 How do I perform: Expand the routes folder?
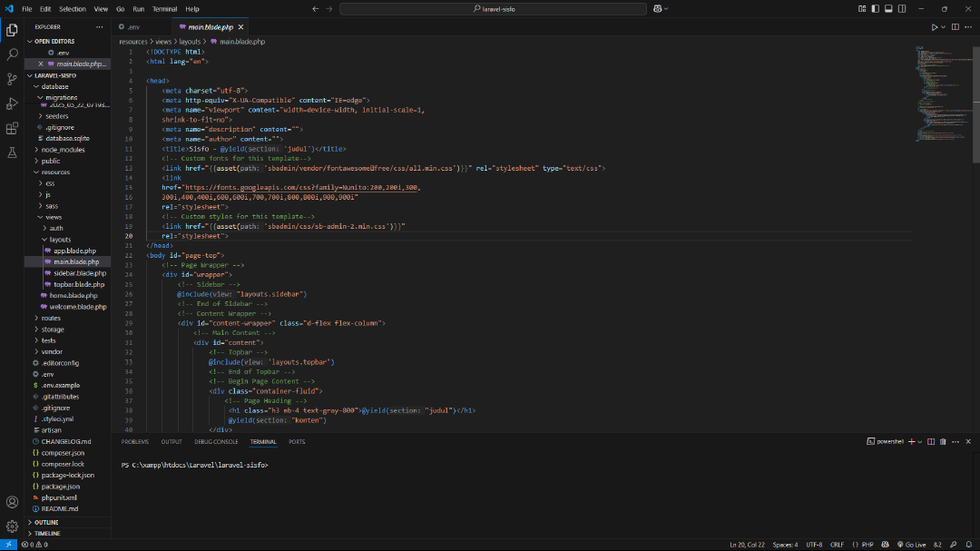click(51, 318)
